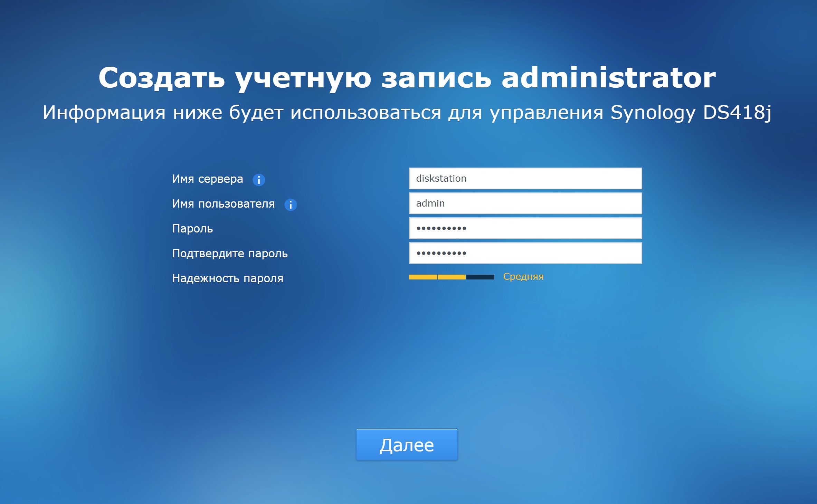This screenshot has width=817, height=504.
Task: Click the Имя сервера label
Action: (x=208, y=179)
